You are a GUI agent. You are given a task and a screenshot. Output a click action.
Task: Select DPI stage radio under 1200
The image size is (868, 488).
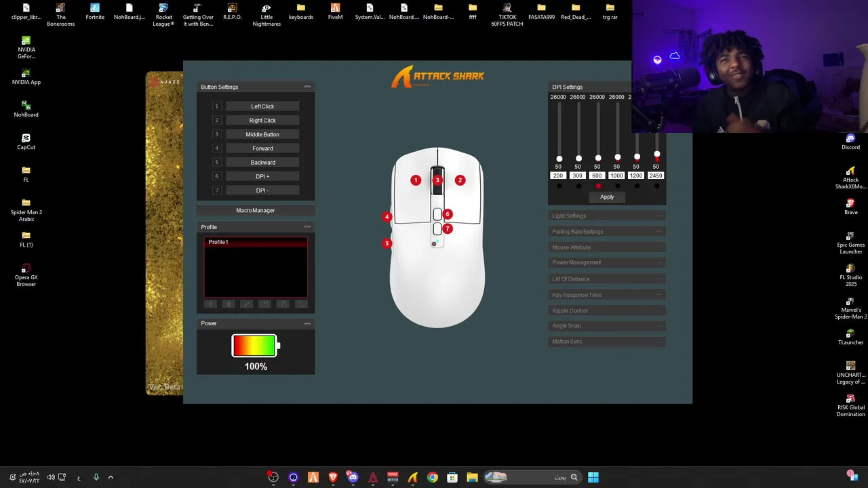[636, 186]
